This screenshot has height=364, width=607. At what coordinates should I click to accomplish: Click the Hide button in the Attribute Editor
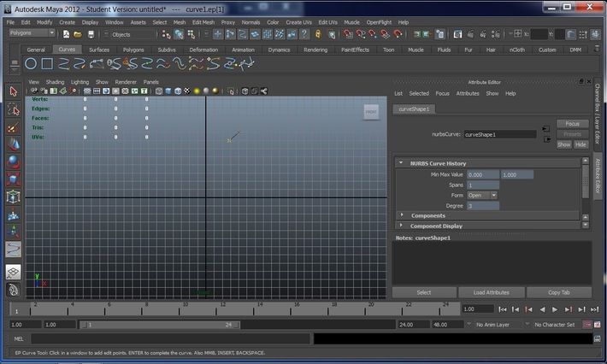580,144
